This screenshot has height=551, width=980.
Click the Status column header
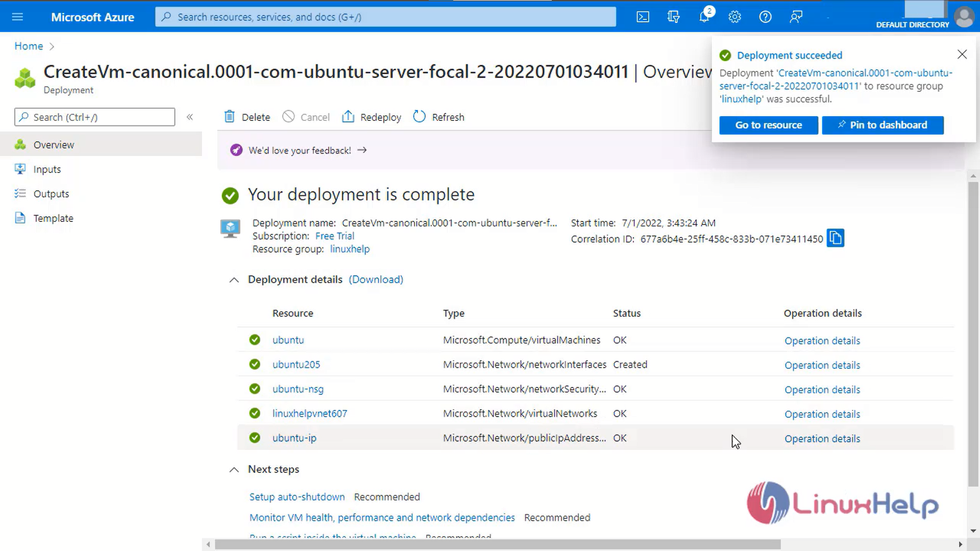pyautogui.click(x=626, y=313)
